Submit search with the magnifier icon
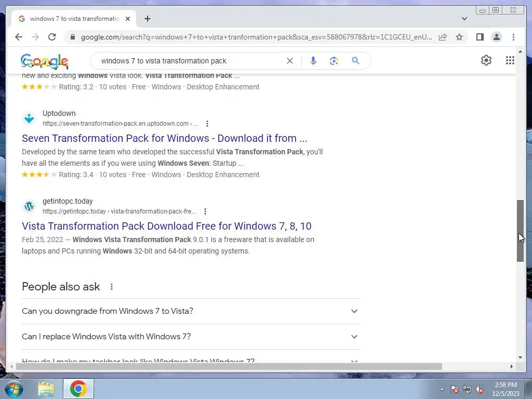532x399 pixels. click(355, 61)
